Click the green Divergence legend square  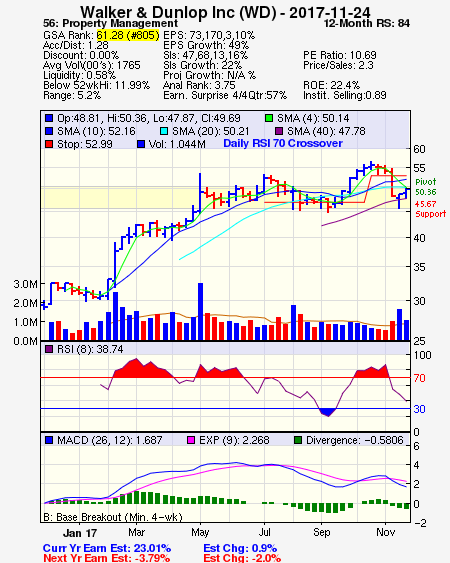tap(298, 440)
